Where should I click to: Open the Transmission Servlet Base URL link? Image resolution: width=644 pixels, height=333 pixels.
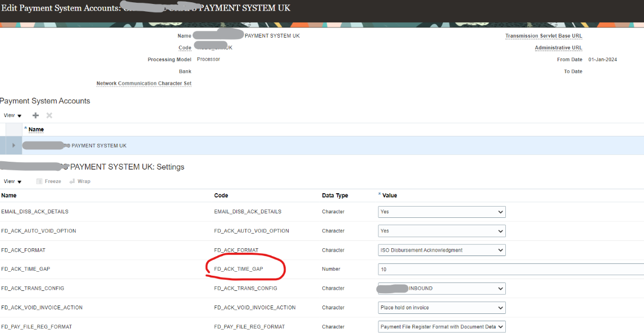tap(542, 35)
